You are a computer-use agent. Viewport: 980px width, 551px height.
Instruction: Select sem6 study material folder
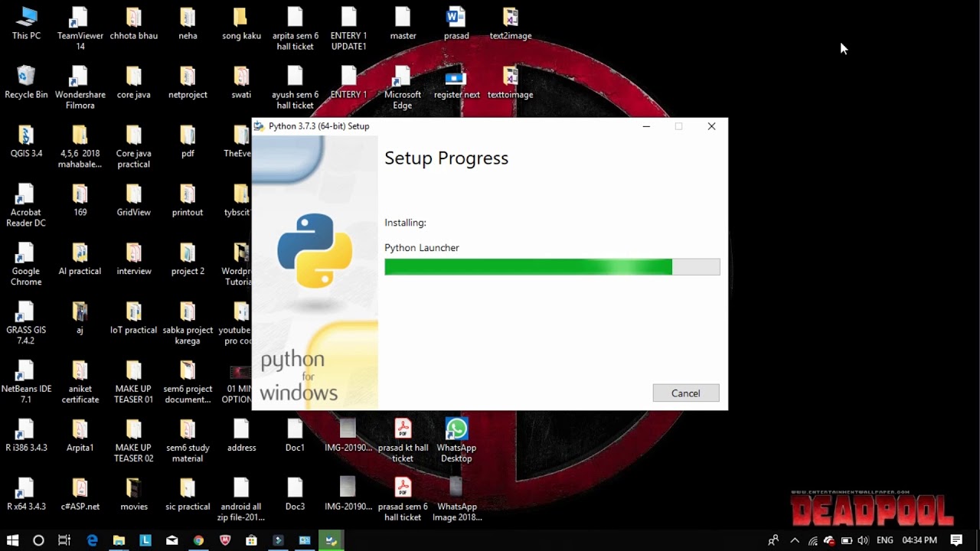point(188,441)
